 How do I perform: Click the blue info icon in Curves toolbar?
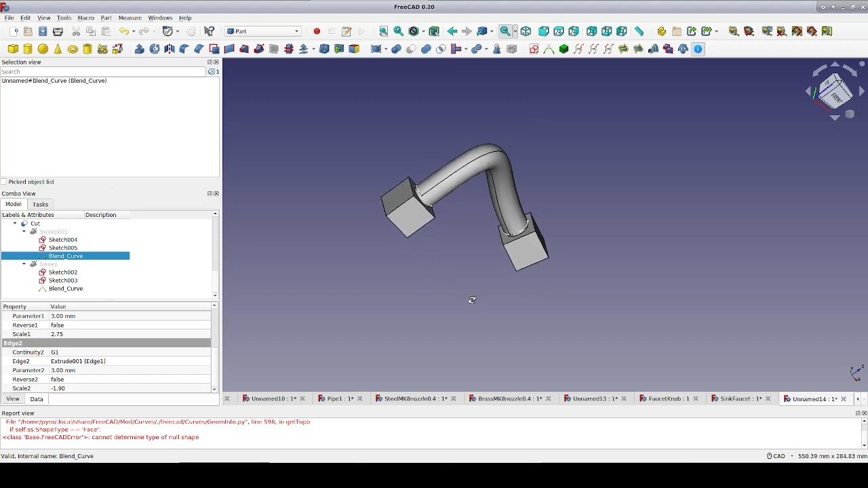(698, 49)
